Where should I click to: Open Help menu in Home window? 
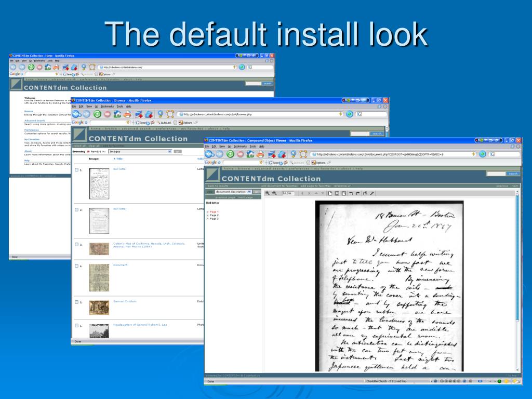click(x=57, y=61)
